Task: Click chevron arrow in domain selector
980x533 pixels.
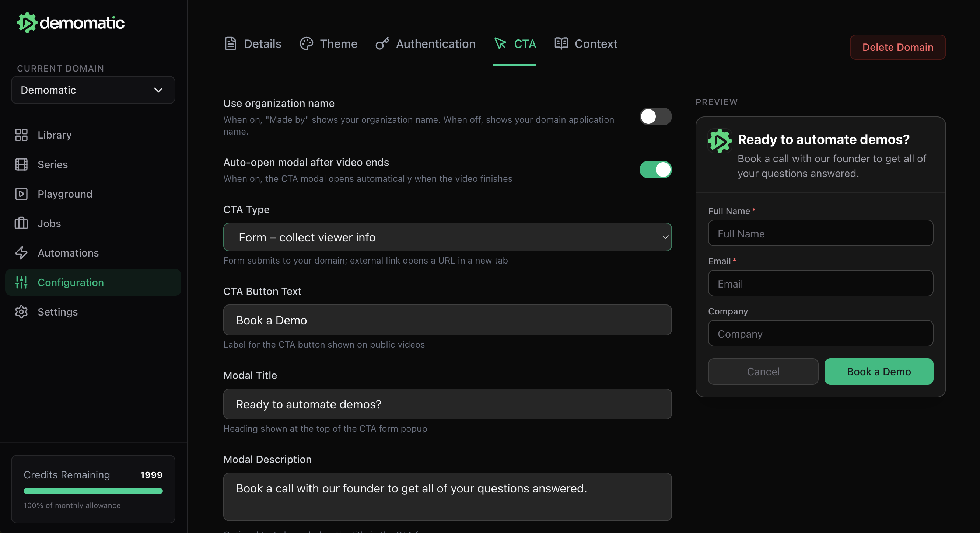Action: click(158, 90)
